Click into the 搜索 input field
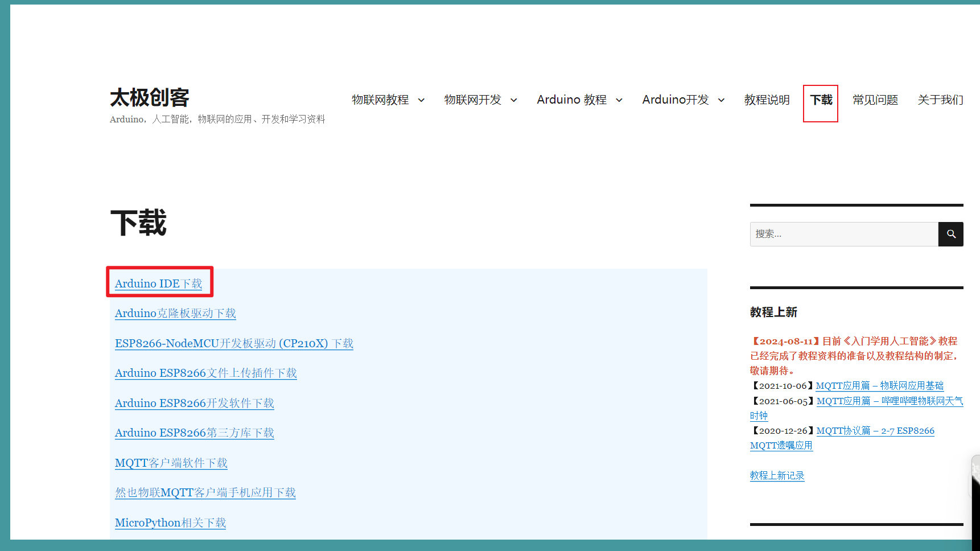 pos(844,234)
